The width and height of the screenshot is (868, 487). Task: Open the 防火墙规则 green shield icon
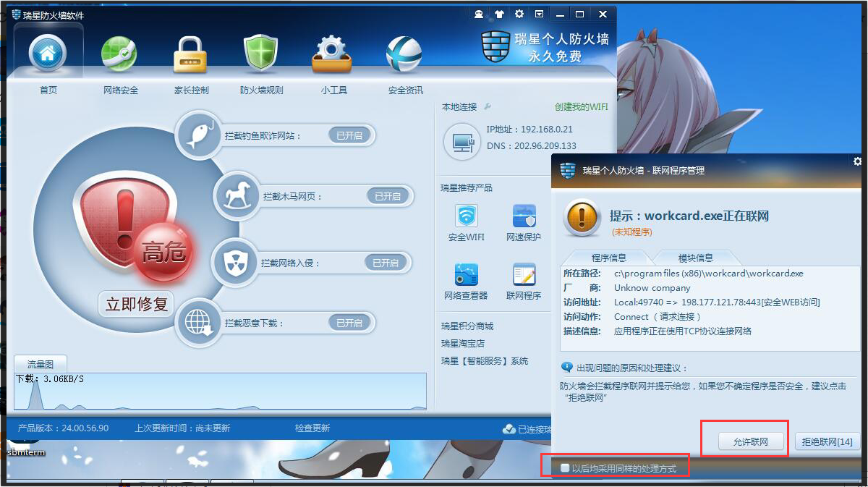[x=261, y=54]
